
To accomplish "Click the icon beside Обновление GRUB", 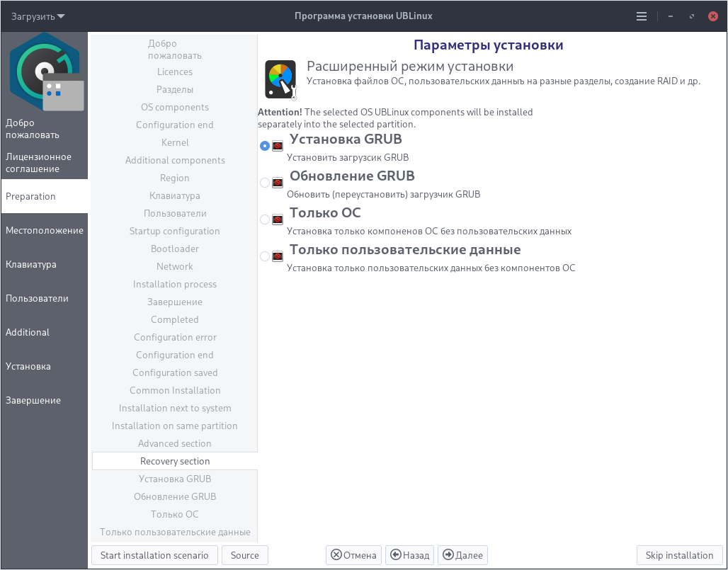I will [x=277, y=183].
